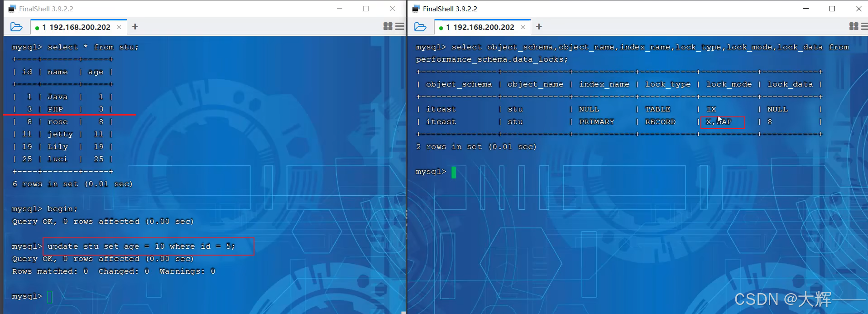Click 'PRIMARY' index_name cell
This screenshot has height=314, width=868.
597,122
